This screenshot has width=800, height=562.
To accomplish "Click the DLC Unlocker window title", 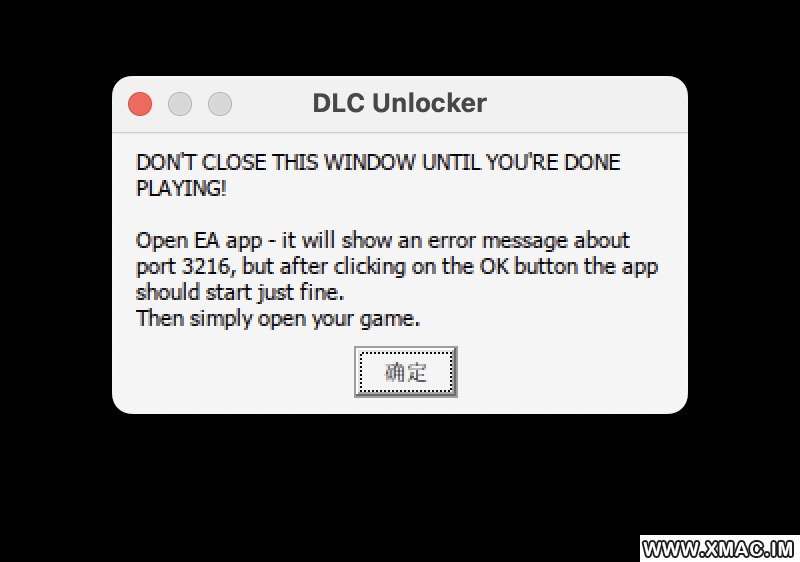I will coord(399,103).
